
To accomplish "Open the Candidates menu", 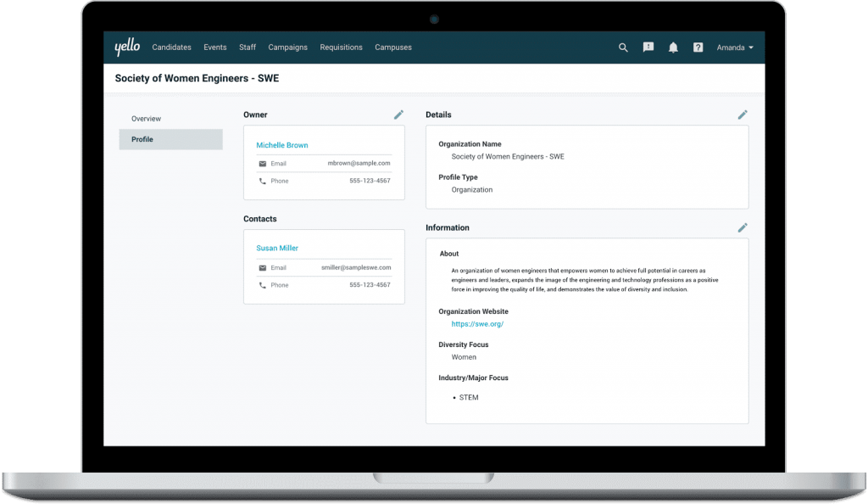I will pyautogui.click(x=171, y=48).
